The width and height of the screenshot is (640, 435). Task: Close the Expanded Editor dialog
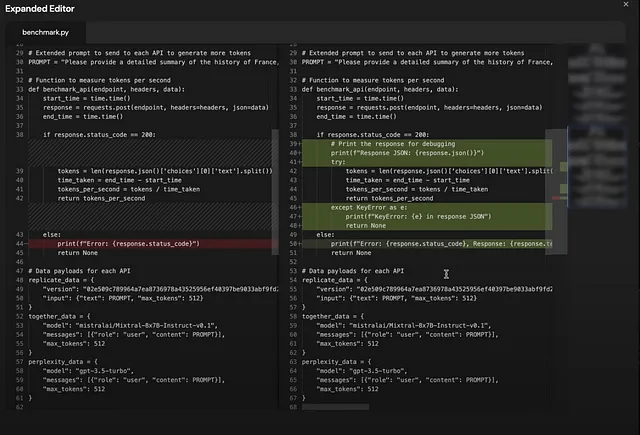pos(626,4)
